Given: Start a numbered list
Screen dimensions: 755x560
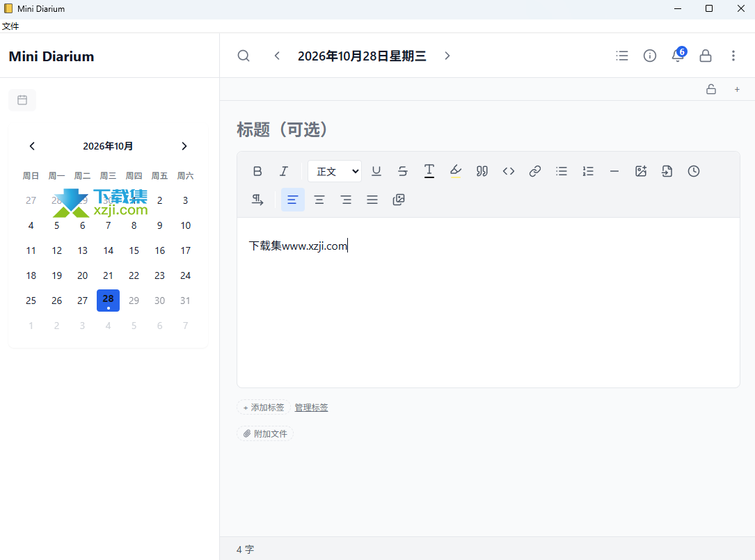Looking at the screenshot, I should 588,171.
